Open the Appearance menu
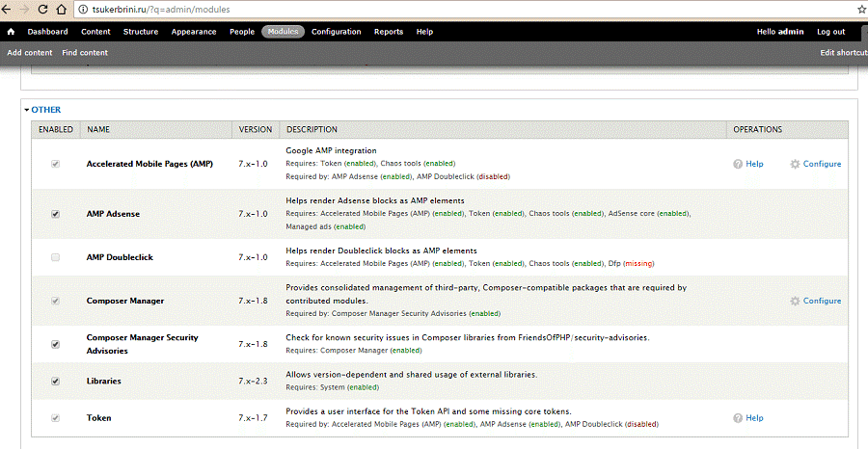Screen dimensions: 868x449 coord(194,32)
